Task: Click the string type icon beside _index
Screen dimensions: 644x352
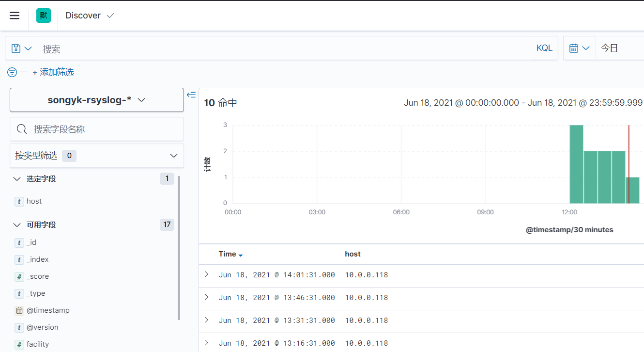Action: [x=19, y=260]
